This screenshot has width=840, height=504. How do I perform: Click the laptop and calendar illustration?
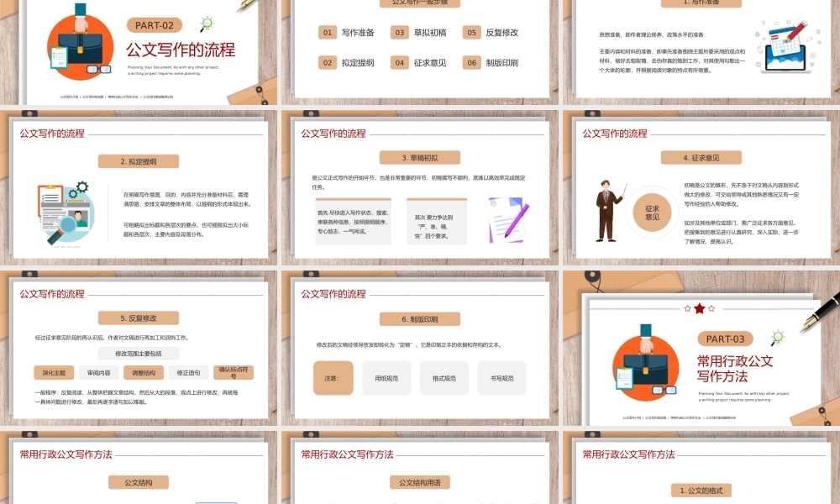pos(786,46)
